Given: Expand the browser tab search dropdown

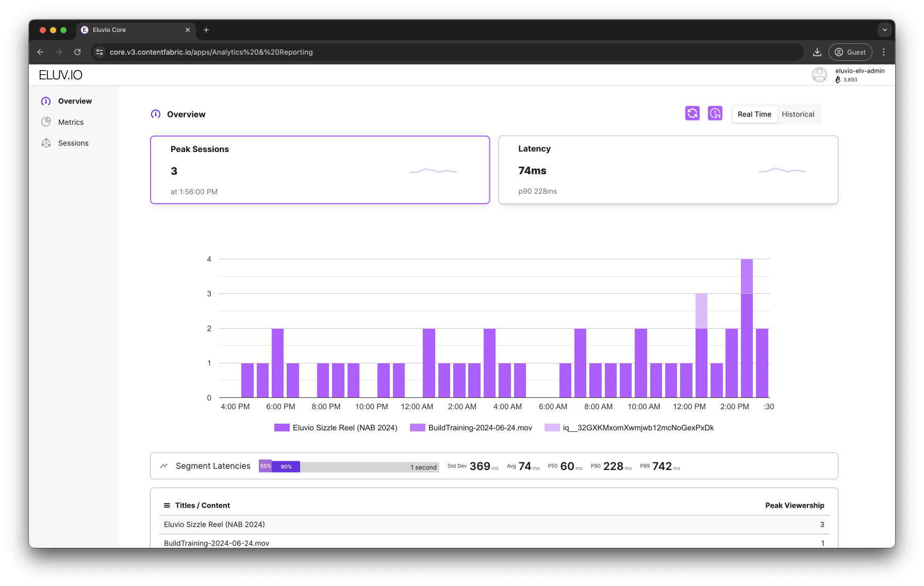Looking at the screenshot, I should [x=885, y=30].
